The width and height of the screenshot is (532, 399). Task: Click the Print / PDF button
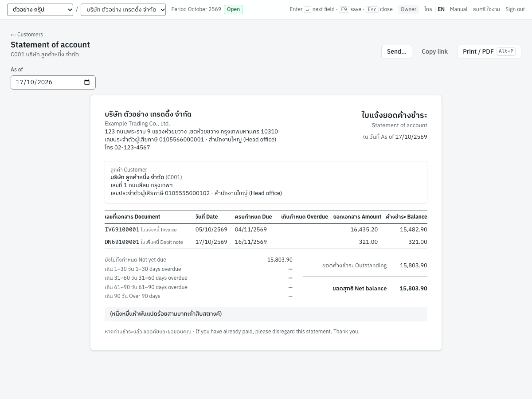489,52
